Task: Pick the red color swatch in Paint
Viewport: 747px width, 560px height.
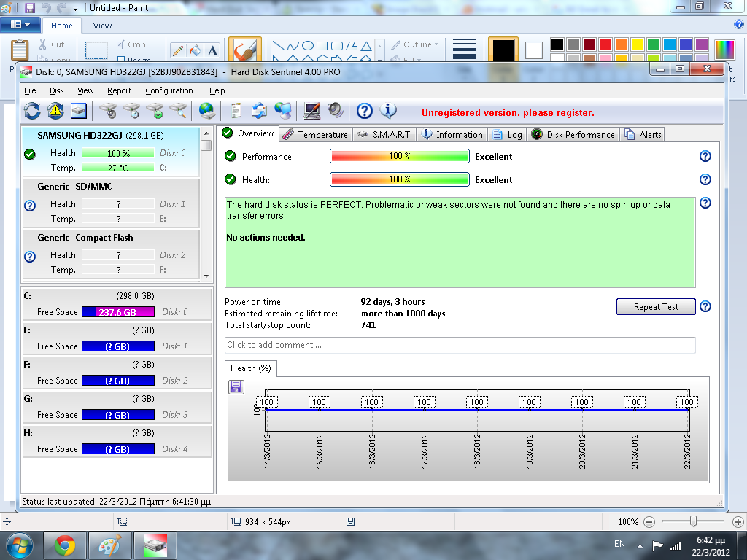Action: click(605, 44)
